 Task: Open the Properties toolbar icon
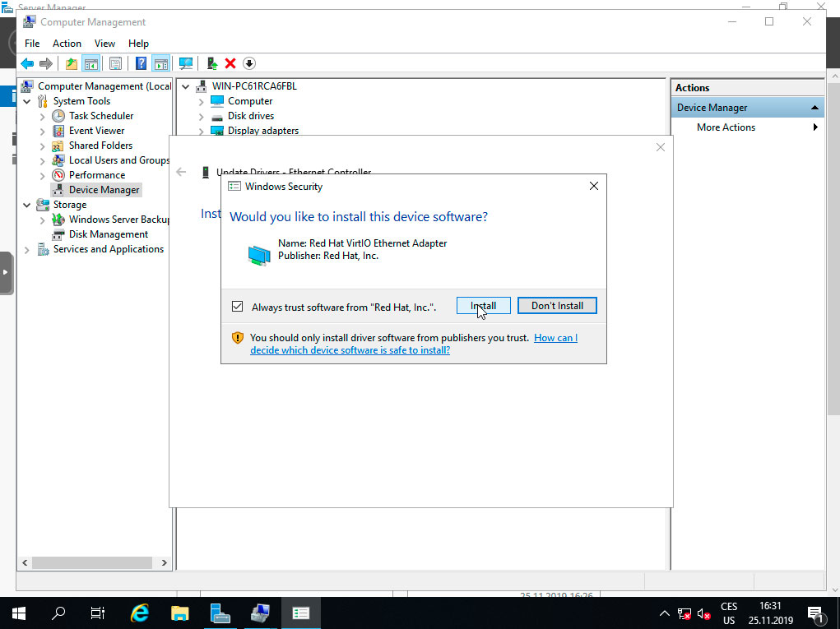115,63
